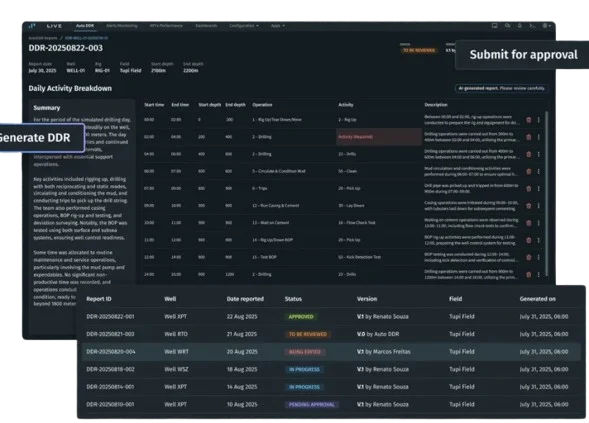This screenshot has height=423, width=589.
Task: Open report DDR-20250818-002
Action: pyautogui.click(x=110, y=370)
